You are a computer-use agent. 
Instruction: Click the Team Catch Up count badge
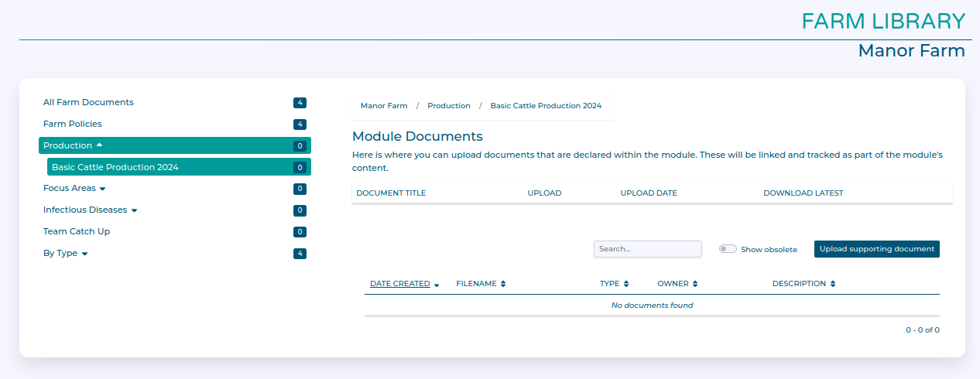click(x=300, y=232)
